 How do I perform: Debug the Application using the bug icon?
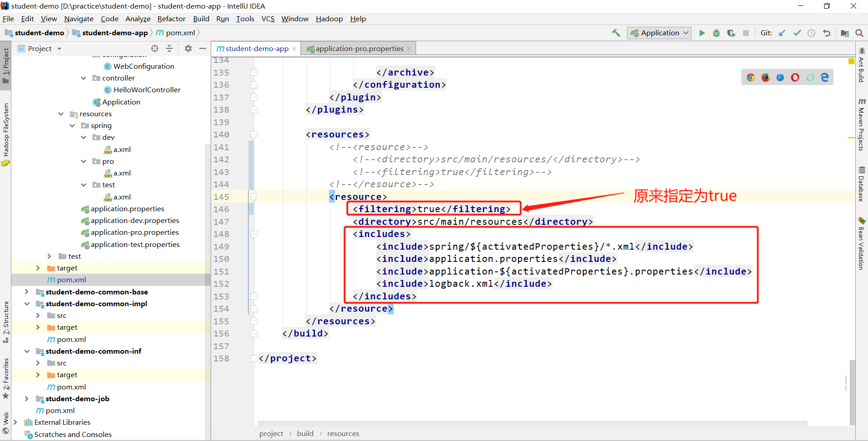click(716, 33)
